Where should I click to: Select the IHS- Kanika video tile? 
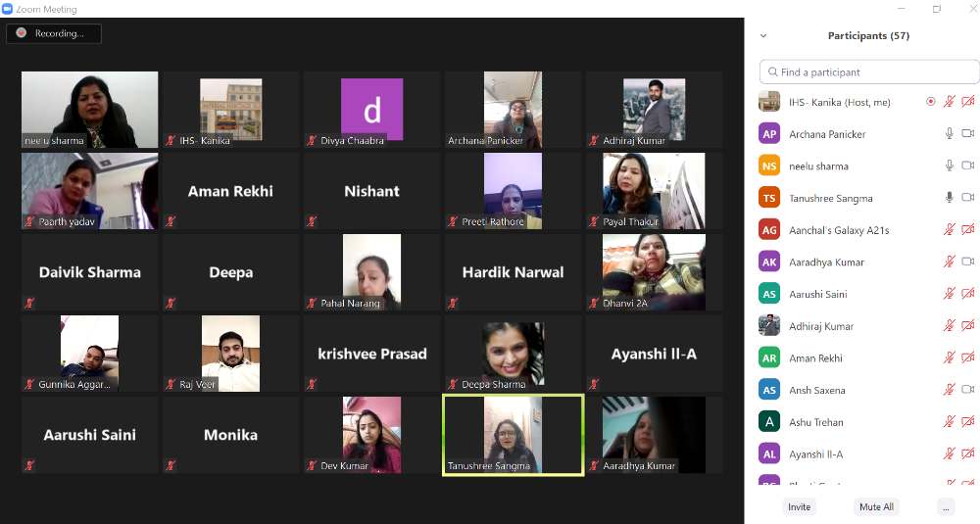[230, 110]
